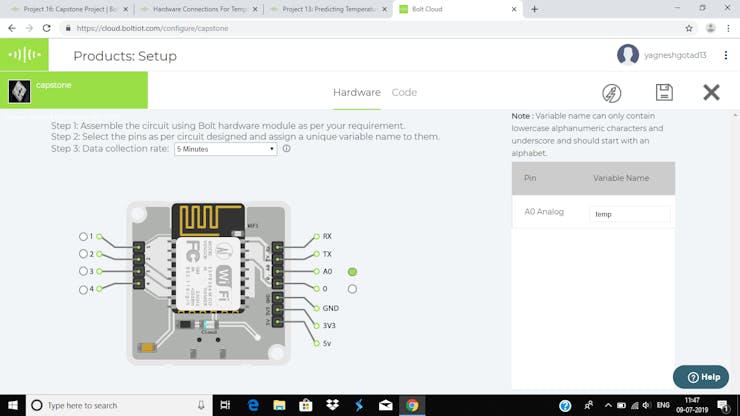Open the Help button
Viewport: 740px width, 416px height.
(701, 377)
